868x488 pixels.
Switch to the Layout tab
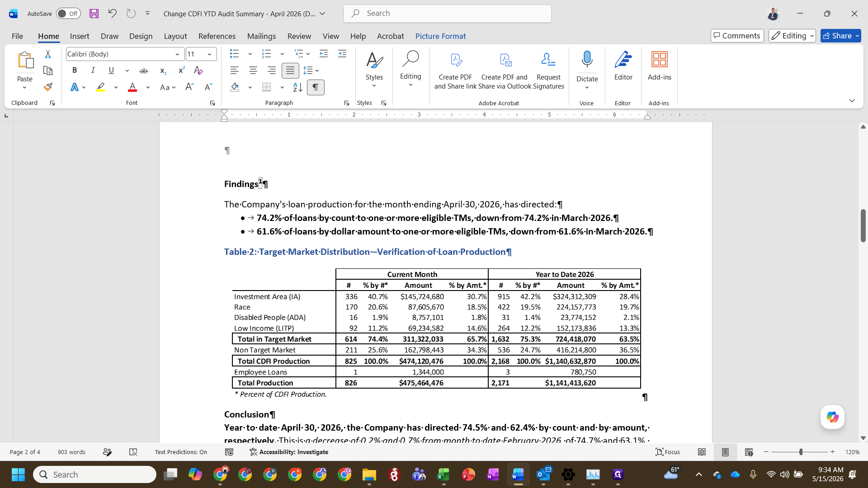(175, 36)
